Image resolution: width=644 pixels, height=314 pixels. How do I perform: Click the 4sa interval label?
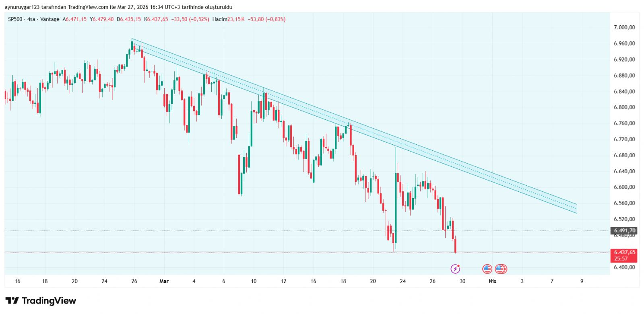click(x=31, y=19)
